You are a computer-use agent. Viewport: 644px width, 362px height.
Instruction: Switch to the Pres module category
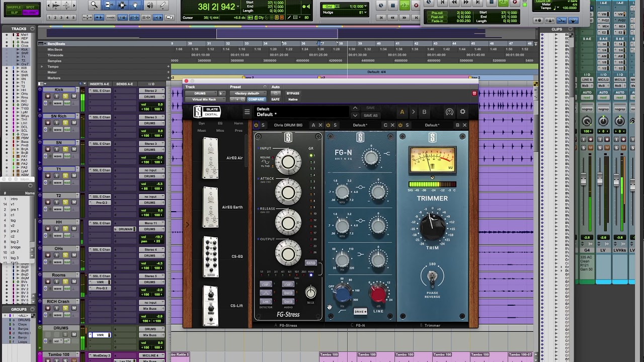click(x=238, y=131)
